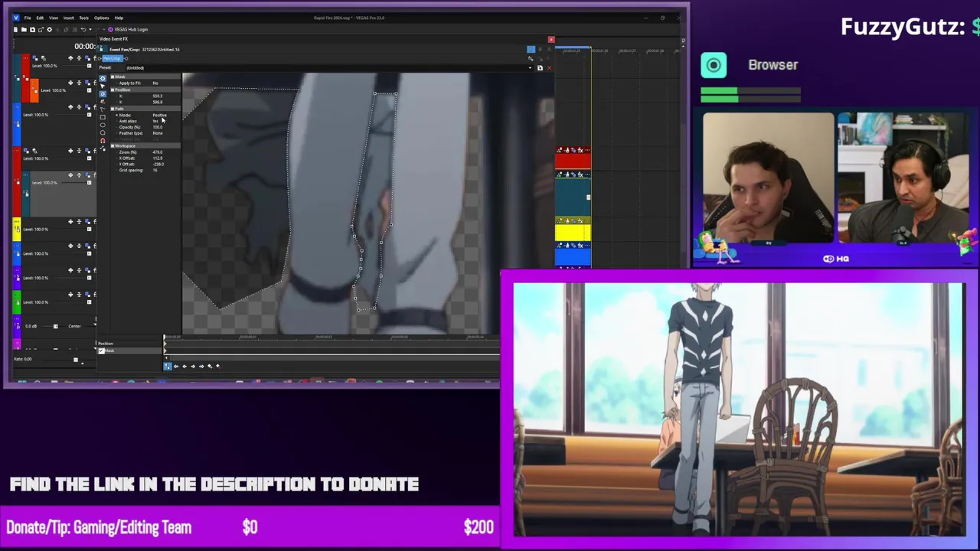The height and width of the screenshot is (551, 980).
Task: Jump to the First Keyframe
Action: [x=176, y=366]
